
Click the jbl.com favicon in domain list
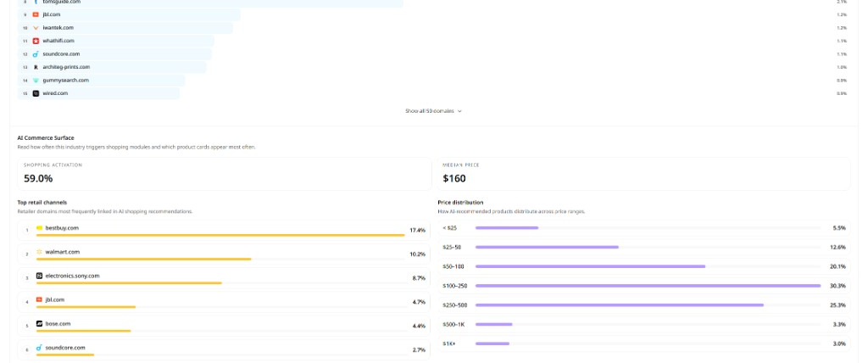tap(36, 14)
